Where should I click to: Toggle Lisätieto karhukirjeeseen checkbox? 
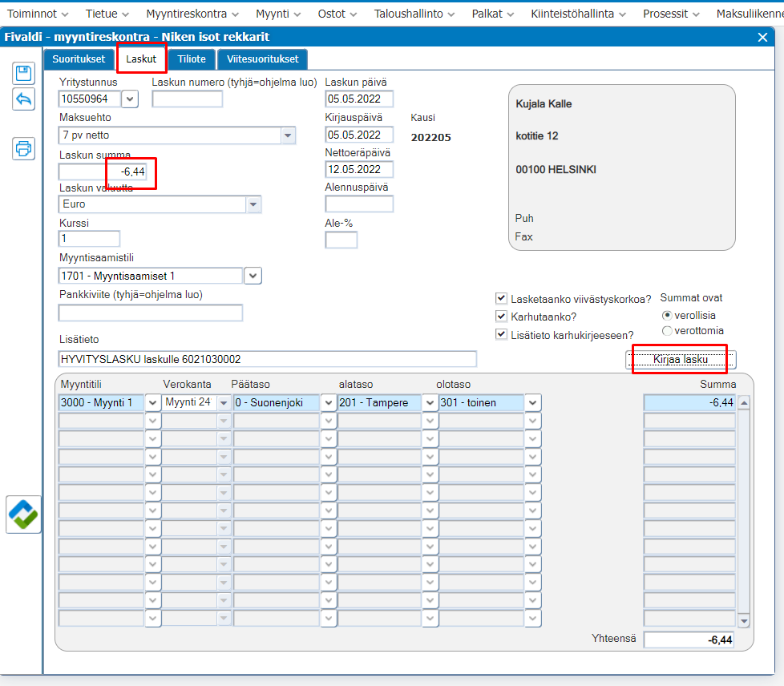pos(501,334)
